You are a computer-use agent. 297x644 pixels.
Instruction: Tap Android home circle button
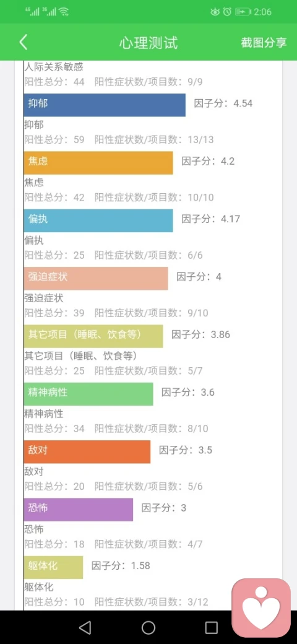(148, 627)
